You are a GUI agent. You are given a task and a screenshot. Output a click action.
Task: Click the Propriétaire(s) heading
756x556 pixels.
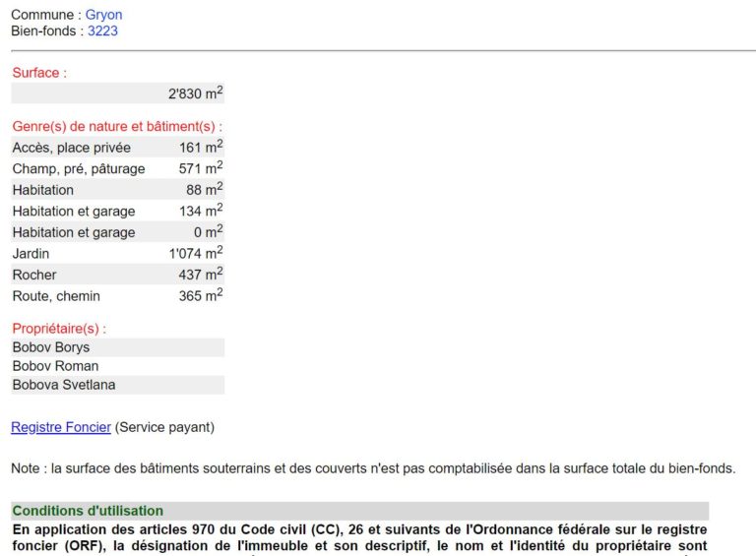click(59, 328)
